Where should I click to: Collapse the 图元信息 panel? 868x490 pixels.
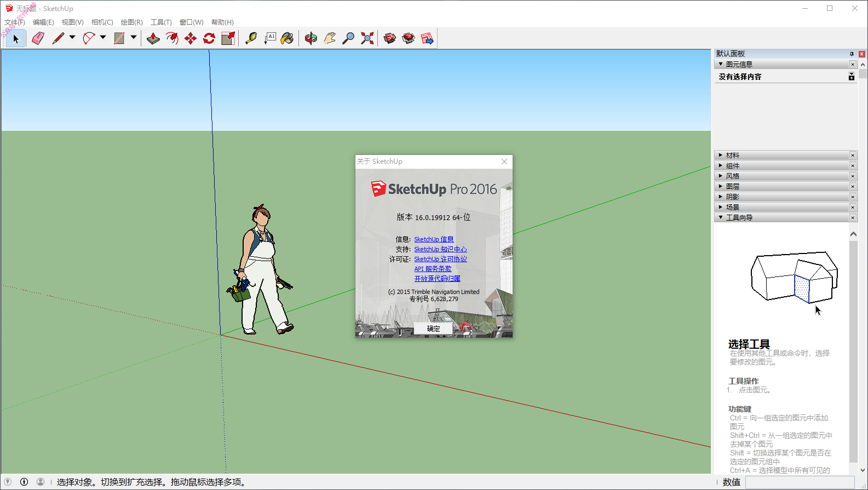point(721,64)
